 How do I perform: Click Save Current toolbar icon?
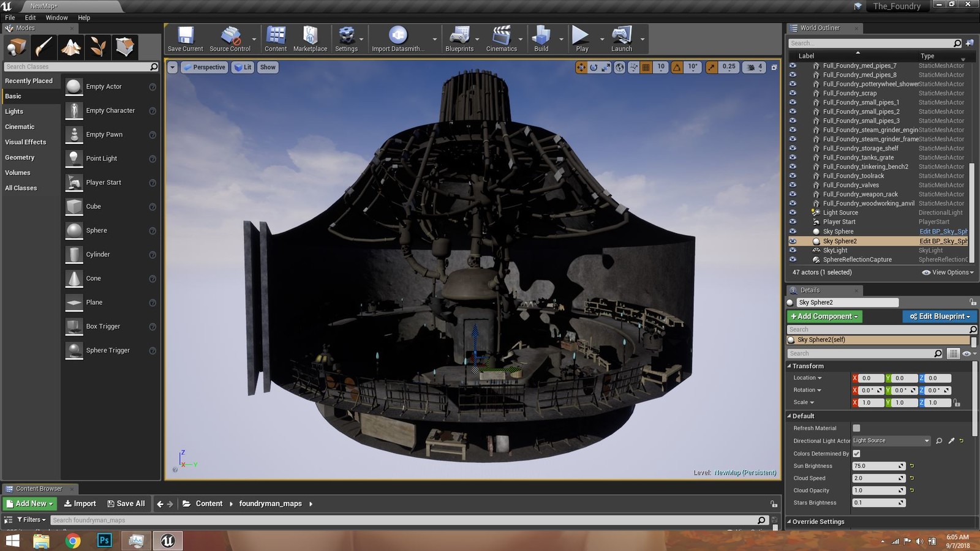[x=186, y=35]
